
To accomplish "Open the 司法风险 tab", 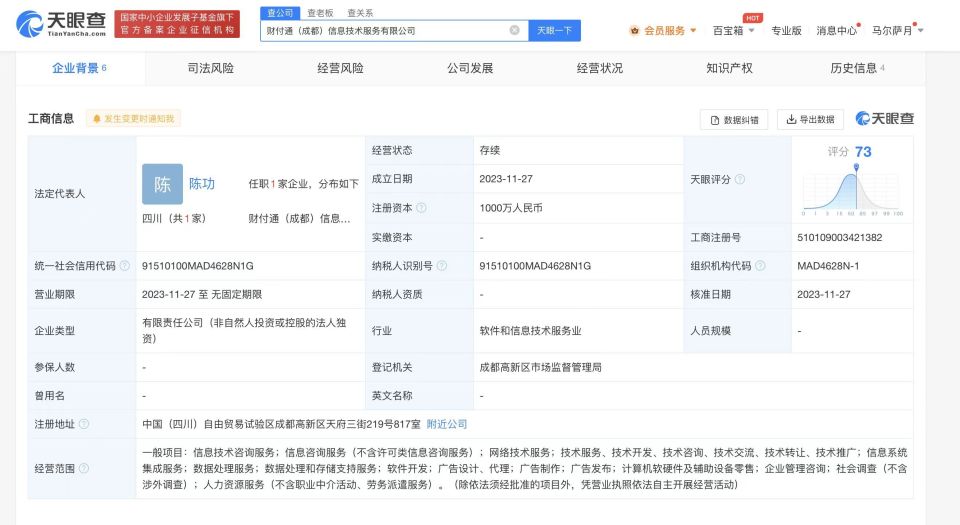I will click(211, 68).
